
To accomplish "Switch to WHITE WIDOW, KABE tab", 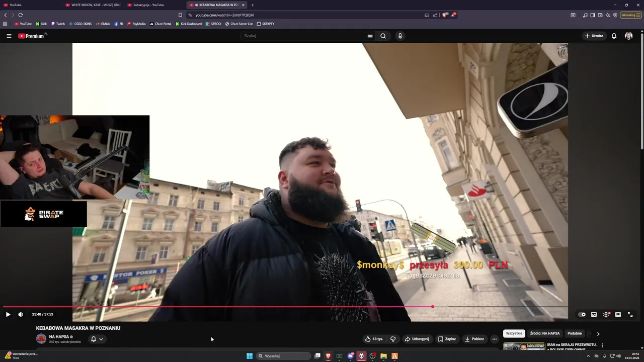I will 93,5.
